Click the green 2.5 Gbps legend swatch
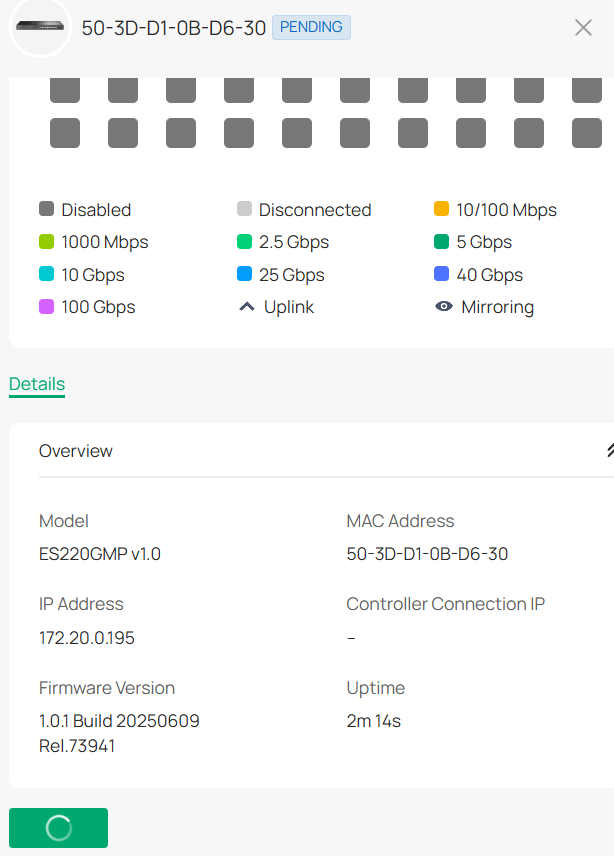614x856 pixels. point(244,242)
